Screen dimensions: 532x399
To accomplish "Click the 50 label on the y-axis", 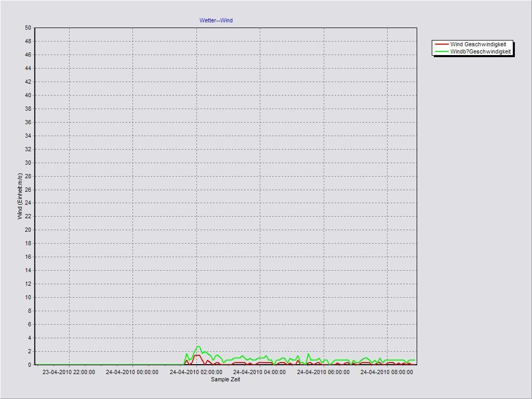I will click(28, 28).
